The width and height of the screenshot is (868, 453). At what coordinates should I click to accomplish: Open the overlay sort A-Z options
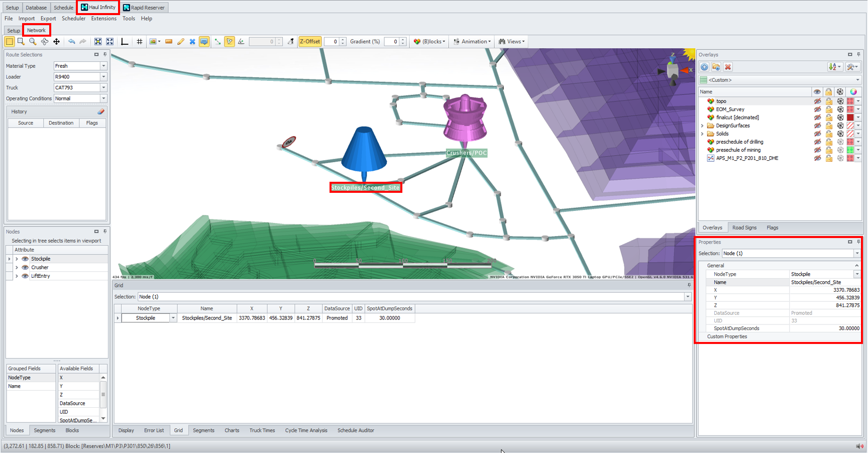834,67
